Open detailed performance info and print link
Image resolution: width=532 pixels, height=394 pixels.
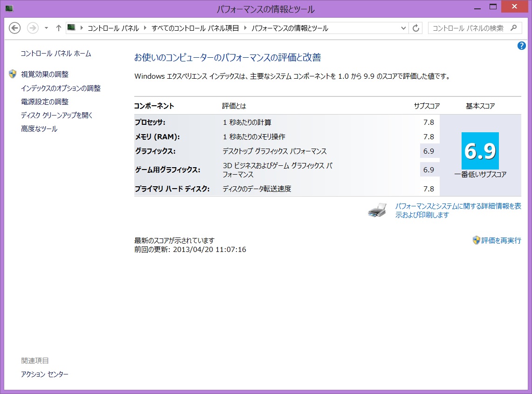(x=458, y=211)
